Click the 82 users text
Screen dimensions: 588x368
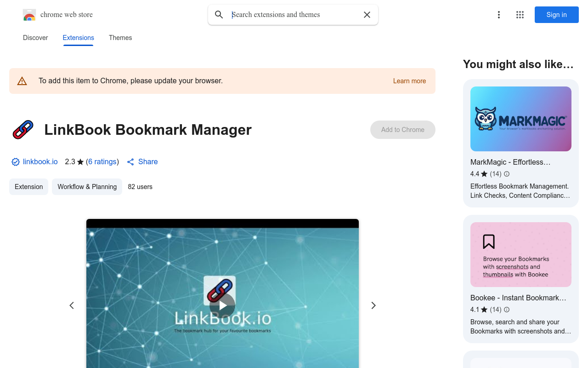tap(140, 187)
